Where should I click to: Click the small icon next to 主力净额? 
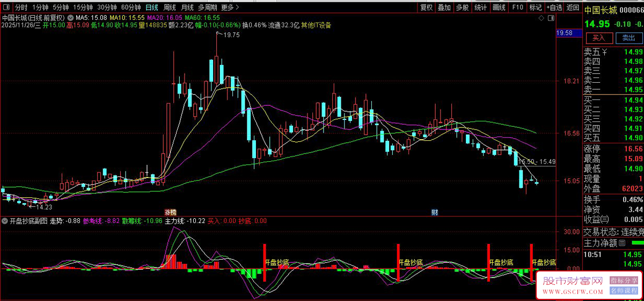[x=623, y=243]
